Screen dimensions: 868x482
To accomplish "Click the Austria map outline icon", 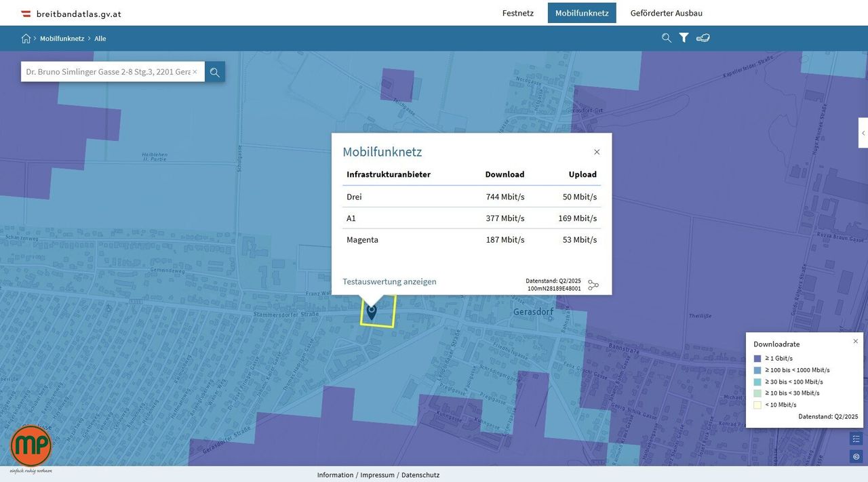I will click(x=703, y=38).
